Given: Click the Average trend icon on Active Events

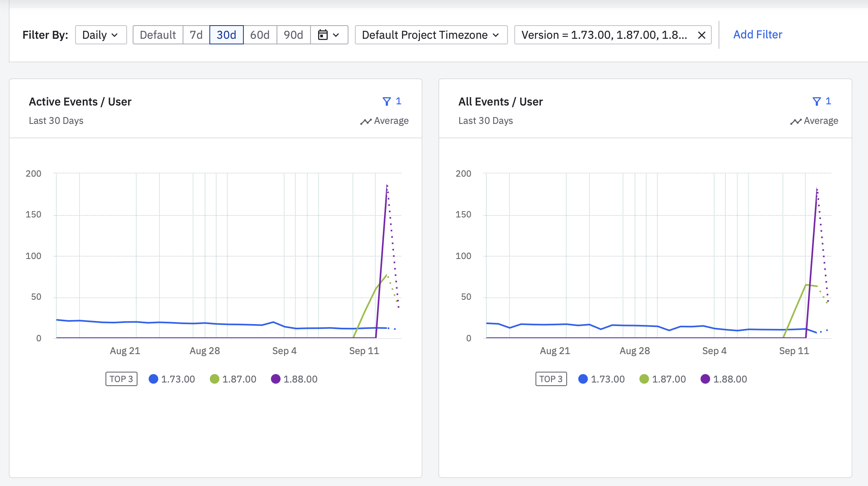Looking at the screenshot, I should coord(366,121).
